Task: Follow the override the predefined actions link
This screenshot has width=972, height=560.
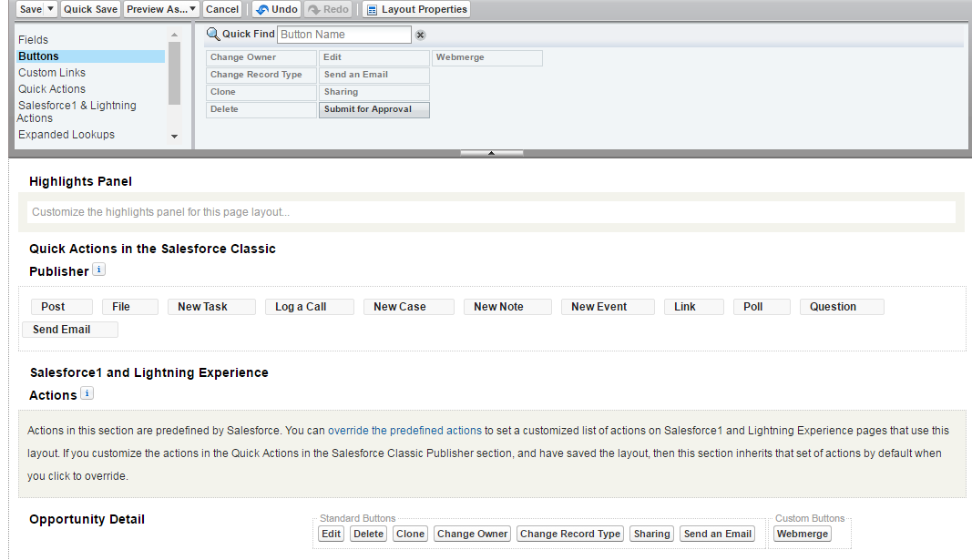Action: point(404,430)
